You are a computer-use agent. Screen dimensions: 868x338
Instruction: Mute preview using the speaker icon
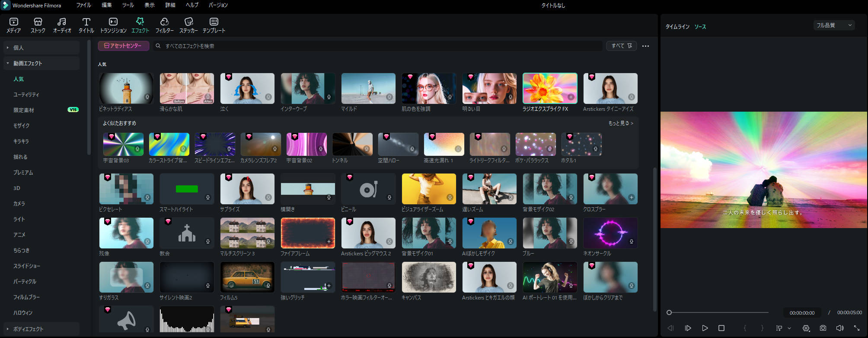click(840, 328)
